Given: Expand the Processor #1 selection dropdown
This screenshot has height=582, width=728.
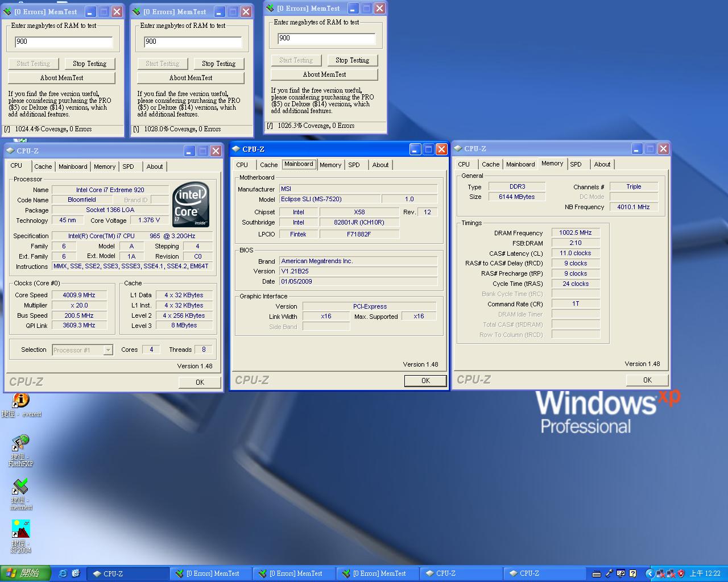Looking at the screenshot, I should (108, 350).
